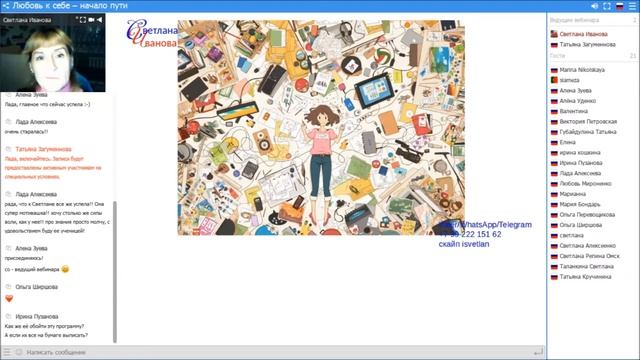Select presenter Светлана Иванова in the hosts list
This screenshot has width=640, height=360.
tap(583, 34)
